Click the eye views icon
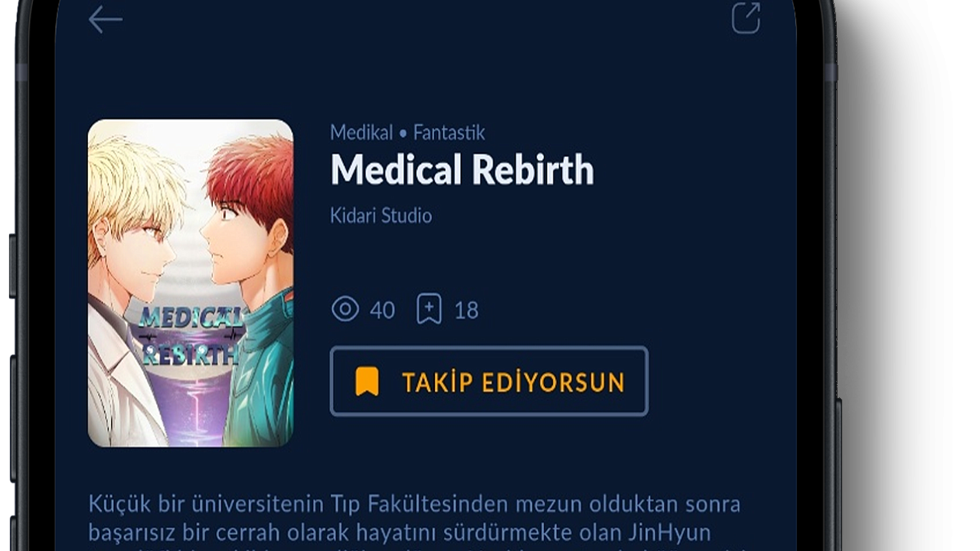The height and width of the screenshot is (551, 980). pyautogui.click(x=345, y=310)
